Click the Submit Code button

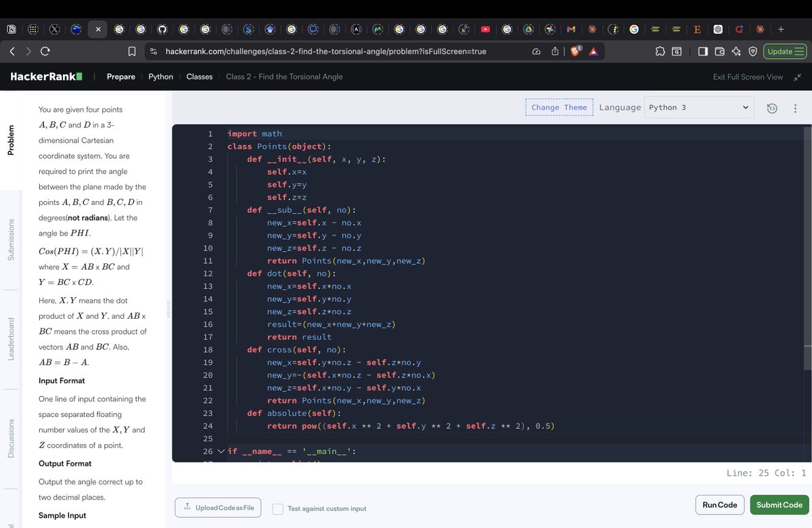click(x=779, y=505)
